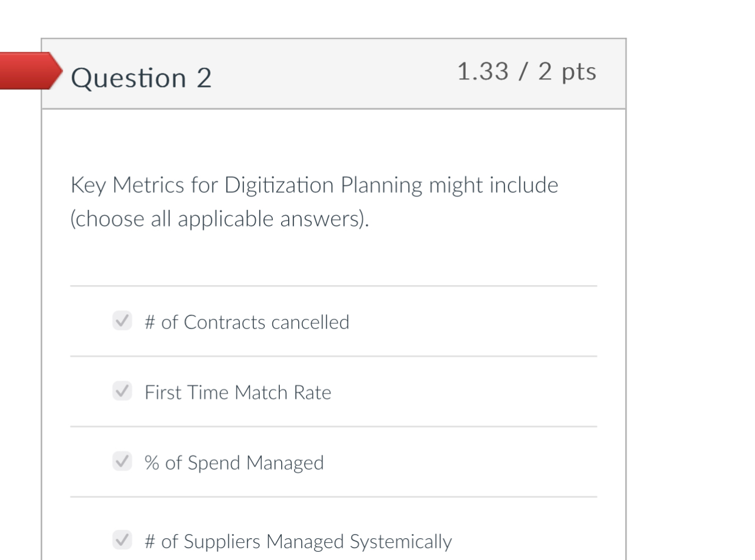The width and height of the screenshot is (755, 560).
Task: Click the divider line below the question text
Action: coord(333,285)
